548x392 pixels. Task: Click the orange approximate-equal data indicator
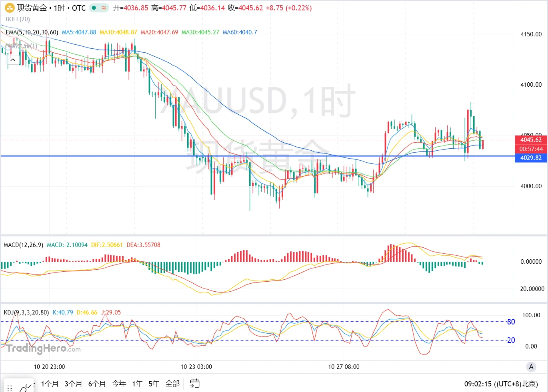click(104, 8)
